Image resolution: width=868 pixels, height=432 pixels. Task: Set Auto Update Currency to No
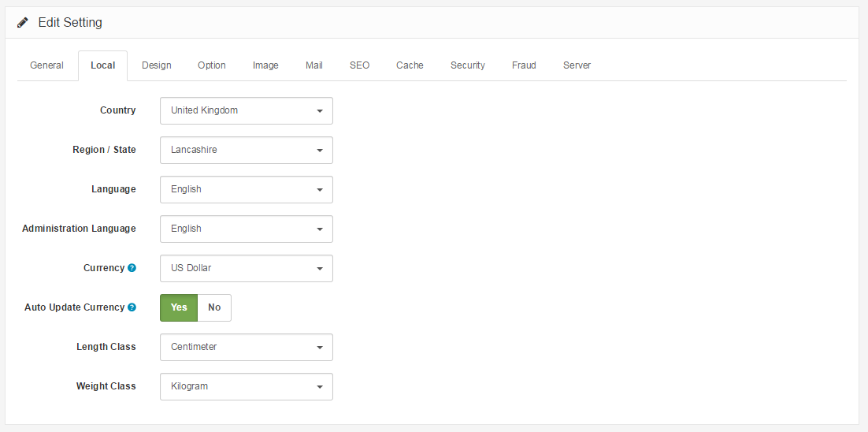pyautogui.click(x=214, y=307)
